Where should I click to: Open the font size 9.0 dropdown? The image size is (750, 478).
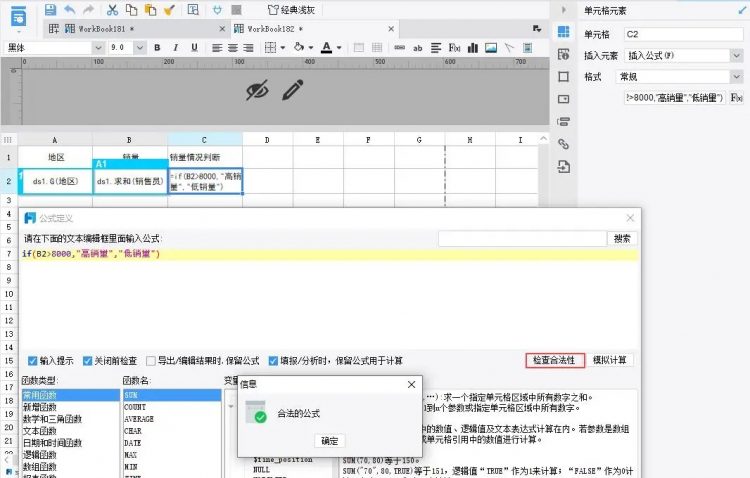140,47
